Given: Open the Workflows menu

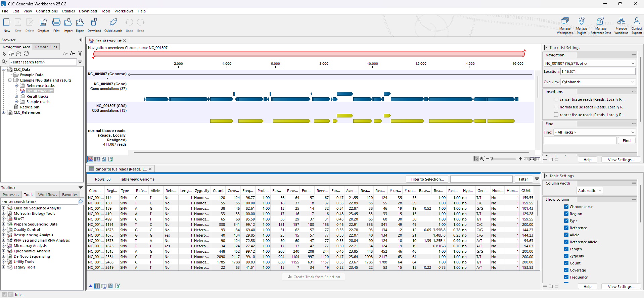Looking at the screenshot, I should pyautogui.click(x=124, y=11).
